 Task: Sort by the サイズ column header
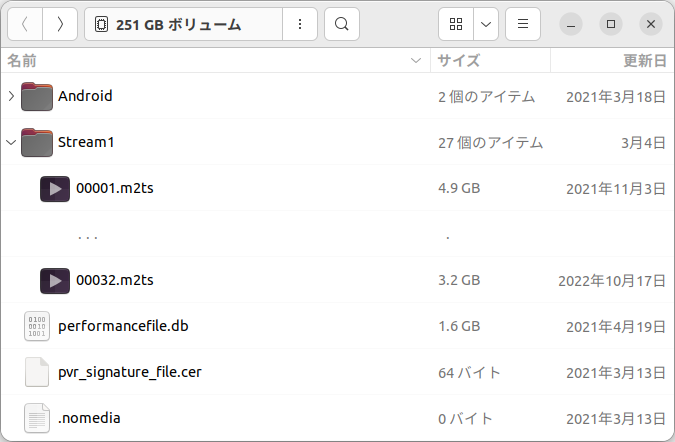(x=459, y=61)
